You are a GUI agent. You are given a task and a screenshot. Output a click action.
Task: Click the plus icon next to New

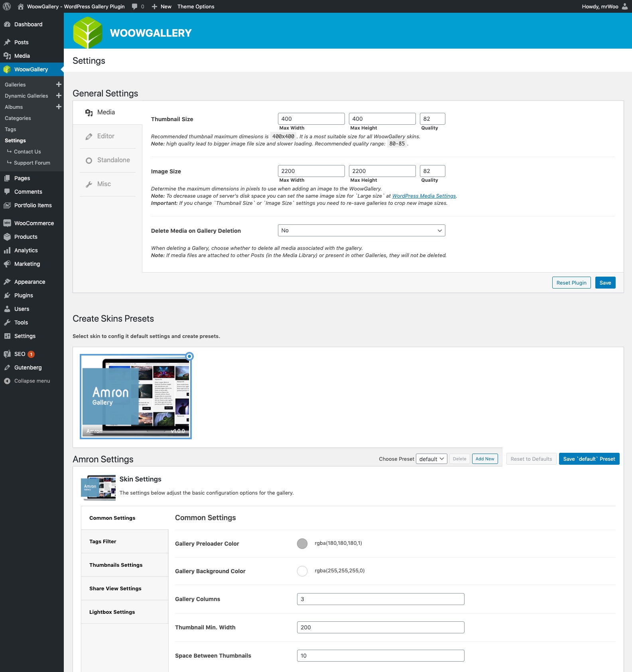(x=154, y=6)
